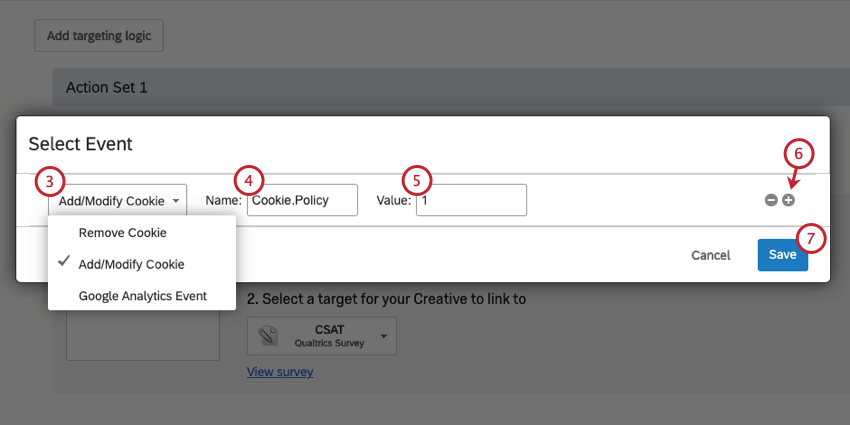This screenshot has height=425, width=850.
Task: Select the checked Add/Modify Cookie menu option
Action: 131,264
